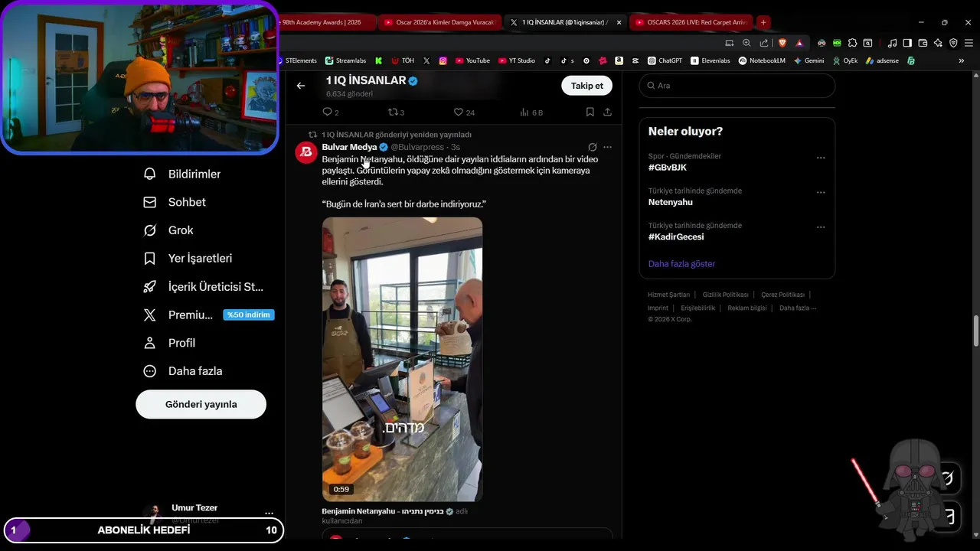
Task: Go back using the profile header arrow
Action: (x=301, y=86)
